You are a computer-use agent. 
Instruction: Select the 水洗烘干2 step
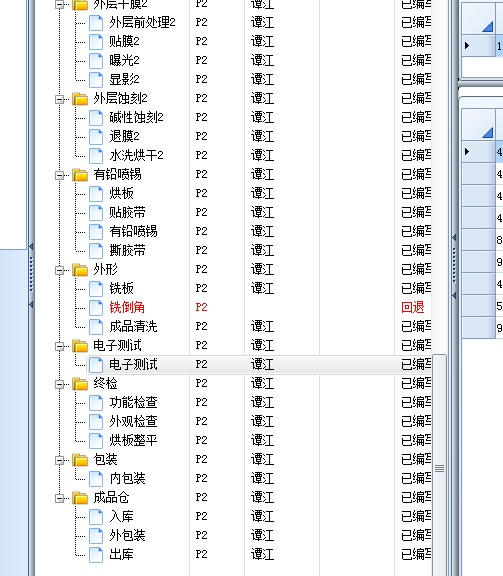(136, 155)
